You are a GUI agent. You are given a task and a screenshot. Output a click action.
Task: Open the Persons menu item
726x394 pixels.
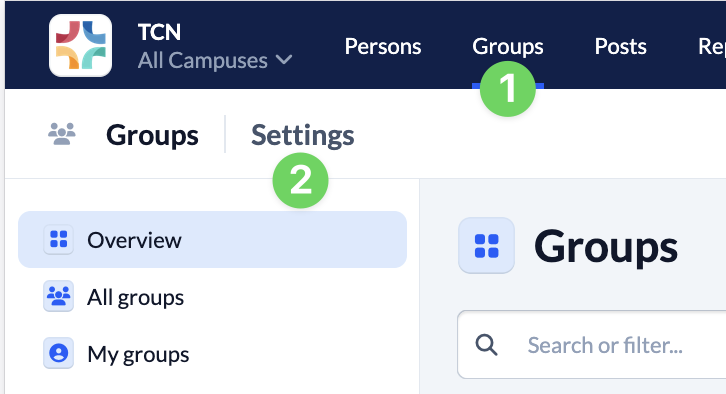point(383,46)
